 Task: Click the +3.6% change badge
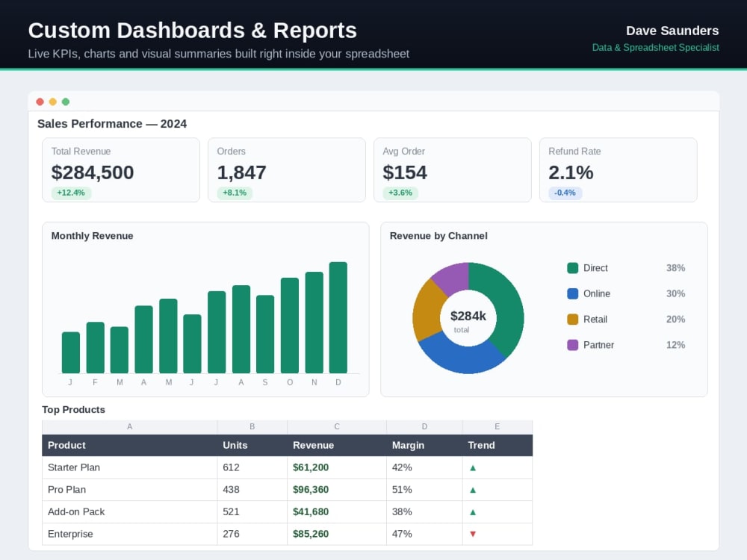pyautogui.click(x=400, y=193)
